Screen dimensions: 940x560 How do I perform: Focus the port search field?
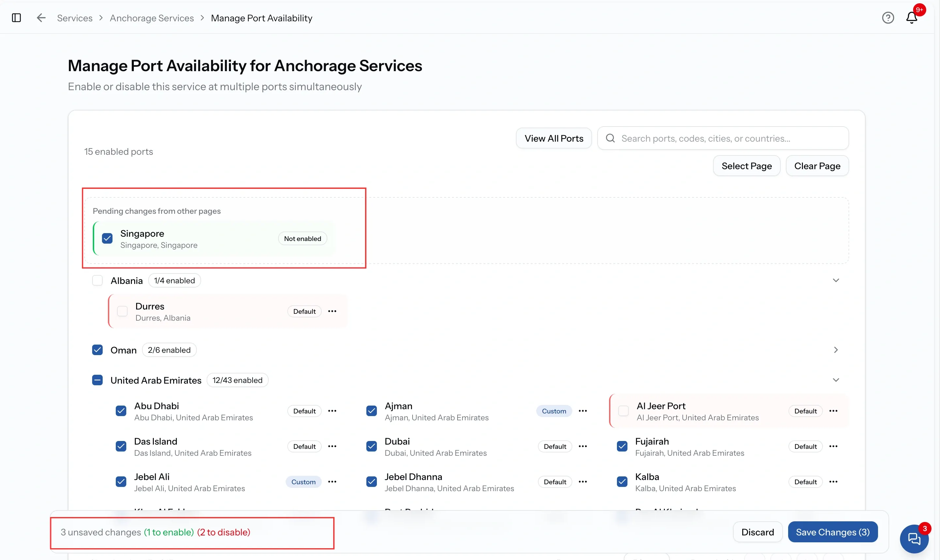click(723, 138)
